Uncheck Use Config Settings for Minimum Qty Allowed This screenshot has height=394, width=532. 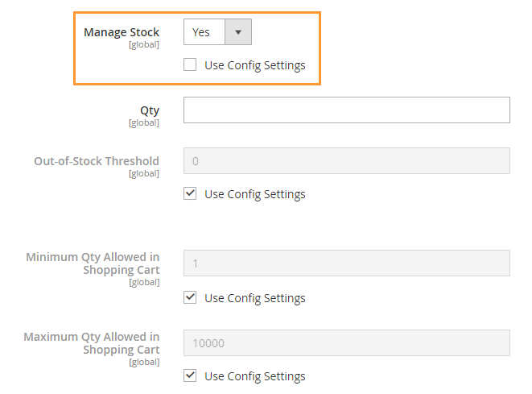(190, 297)
